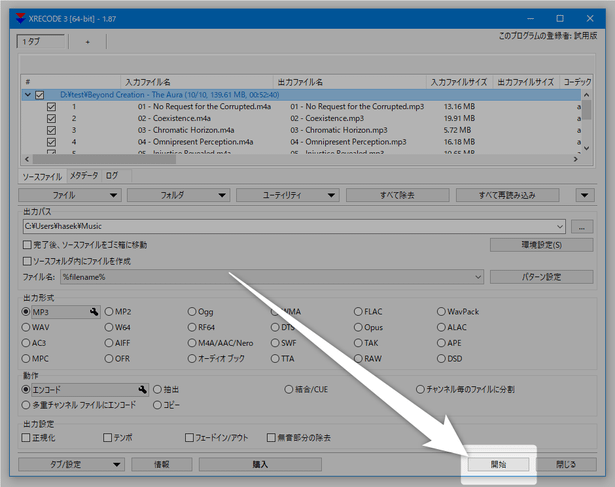Add a new tab with the plus button
Viewport: 615px width, 487px height.
point(87,42)
